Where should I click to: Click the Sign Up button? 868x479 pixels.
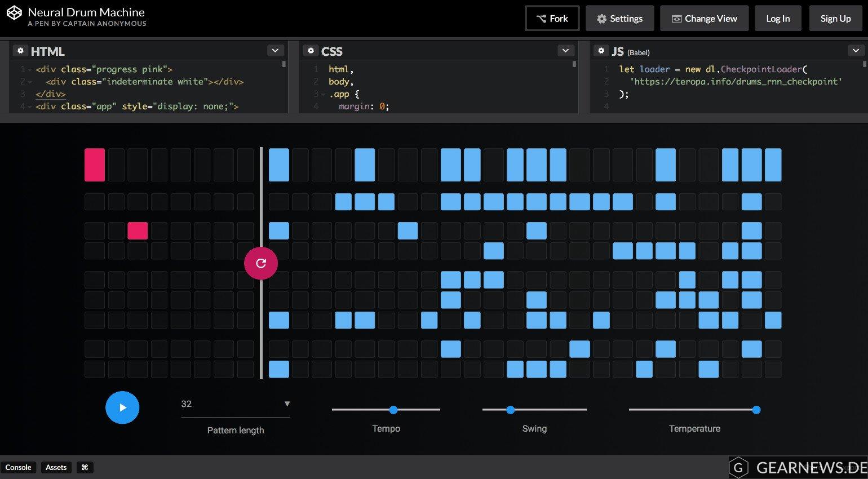[x=835, y=19]
